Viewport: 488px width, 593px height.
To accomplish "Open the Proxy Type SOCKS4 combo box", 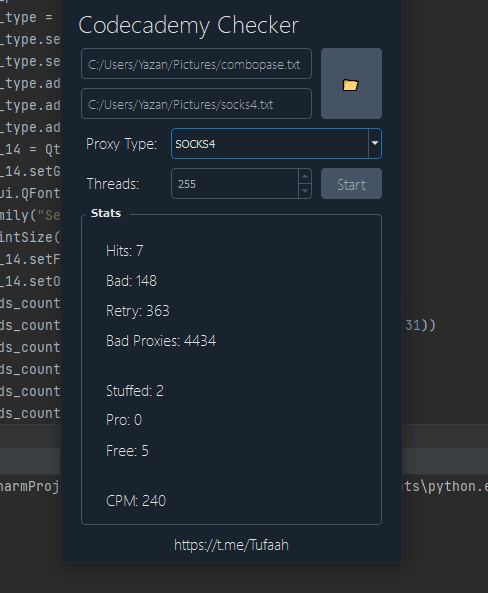I will (x=276, y=144).
